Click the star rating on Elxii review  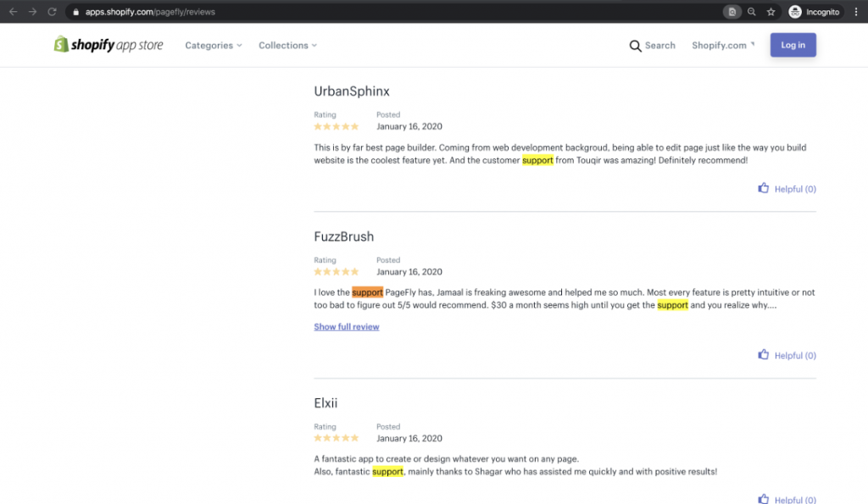336,438
